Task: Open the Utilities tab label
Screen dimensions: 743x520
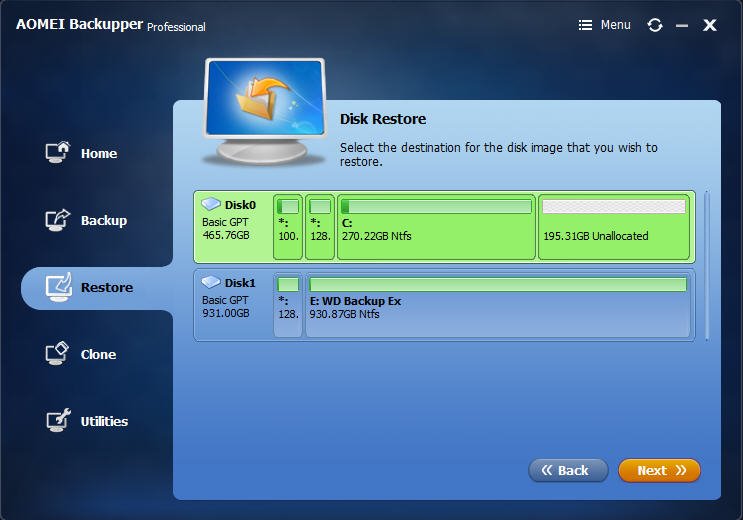Action: [104, 421]
